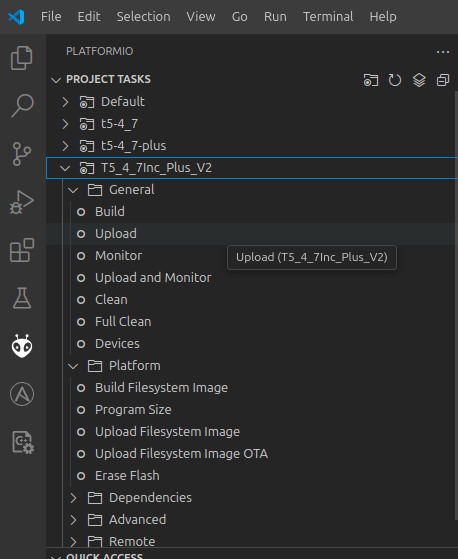
Task: Click the Refresh project tasks icon
Action: [395, 80]
